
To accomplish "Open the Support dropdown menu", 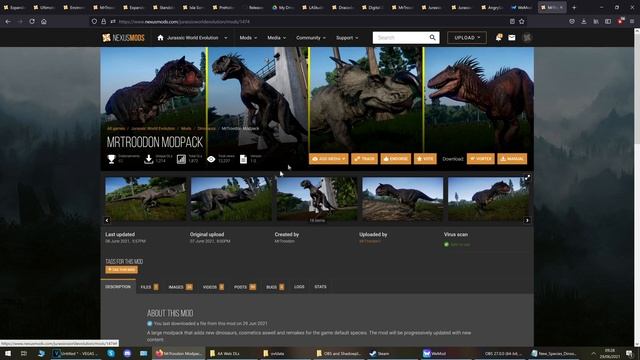I will [x=347, y=38].
